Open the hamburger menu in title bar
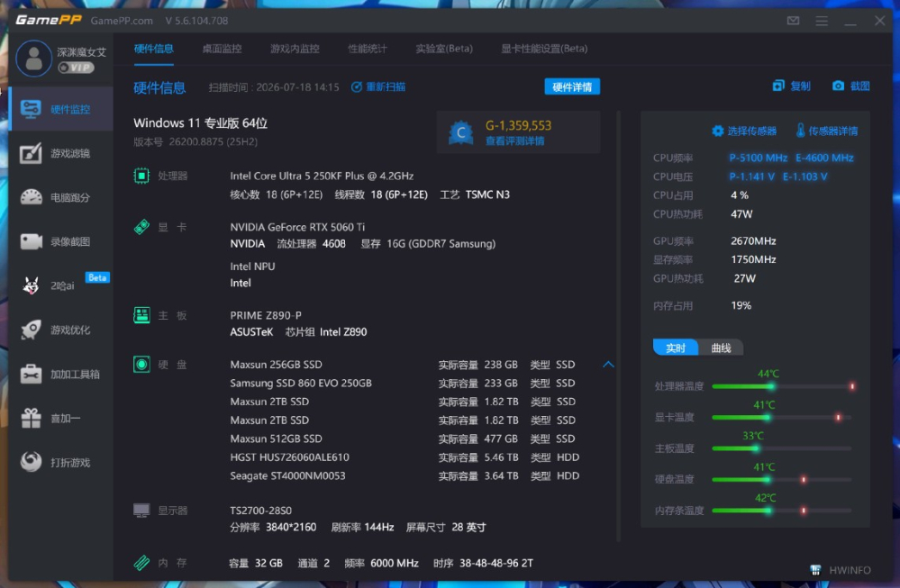Viewport: 900px width, 588px height. pos(822,21)
